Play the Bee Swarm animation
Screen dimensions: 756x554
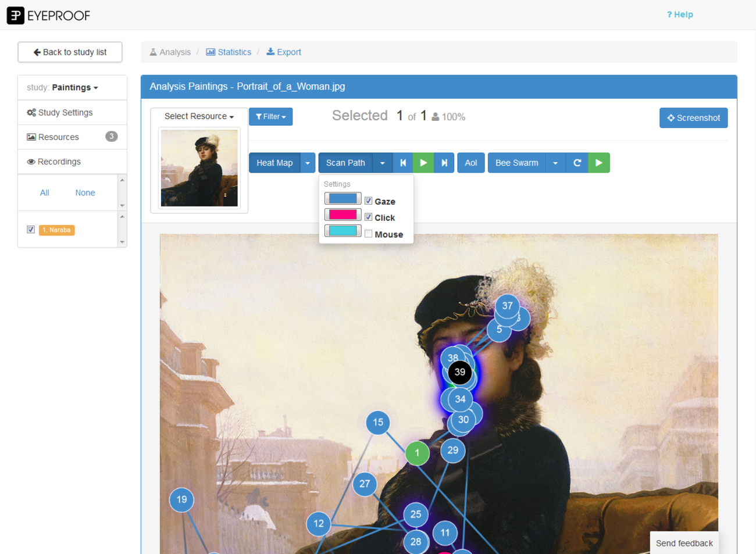pyautogui.click(x=599, y=163)
